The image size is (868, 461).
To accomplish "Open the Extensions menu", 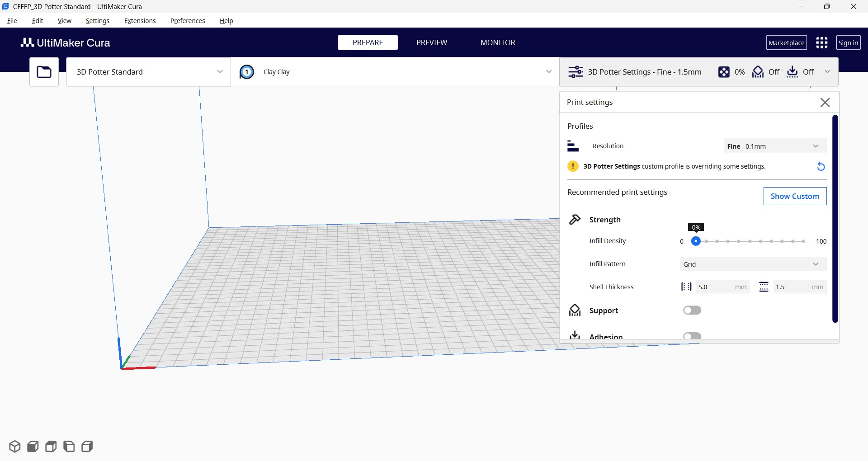I will click(x=140, y=21).
